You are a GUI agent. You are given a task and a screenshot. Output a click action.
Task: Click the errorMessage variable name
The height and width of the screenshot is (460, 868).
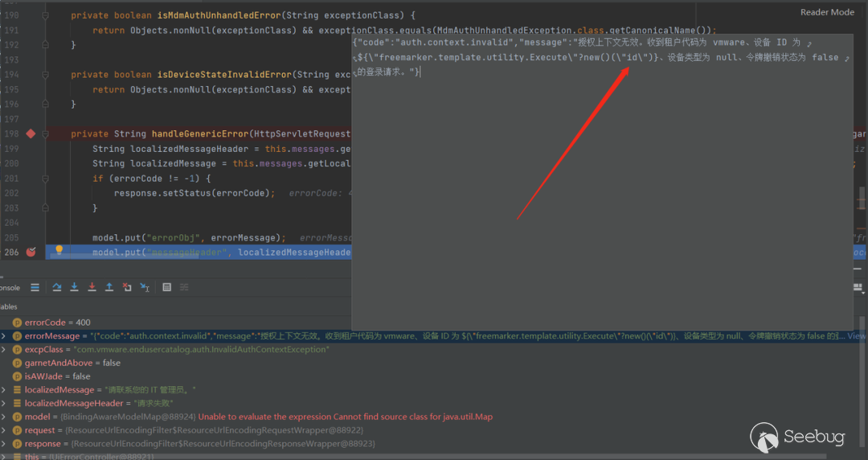(52, 336)
